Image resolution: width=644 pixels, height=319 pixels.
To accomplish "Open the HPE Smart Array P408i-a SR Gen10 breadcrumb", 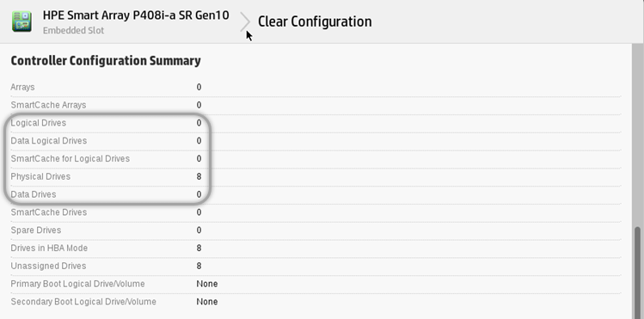I will [x=136, y=15].
